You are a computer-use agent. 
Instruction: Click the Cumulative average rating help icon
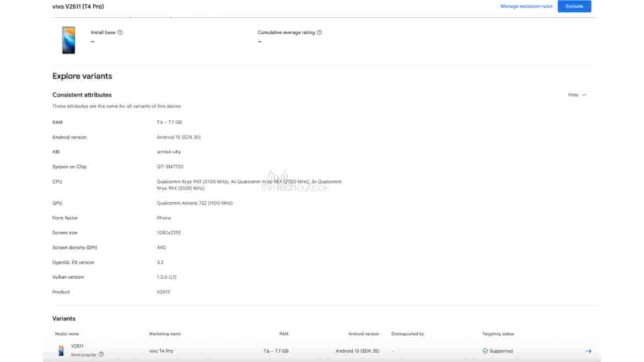coord(319,33)
